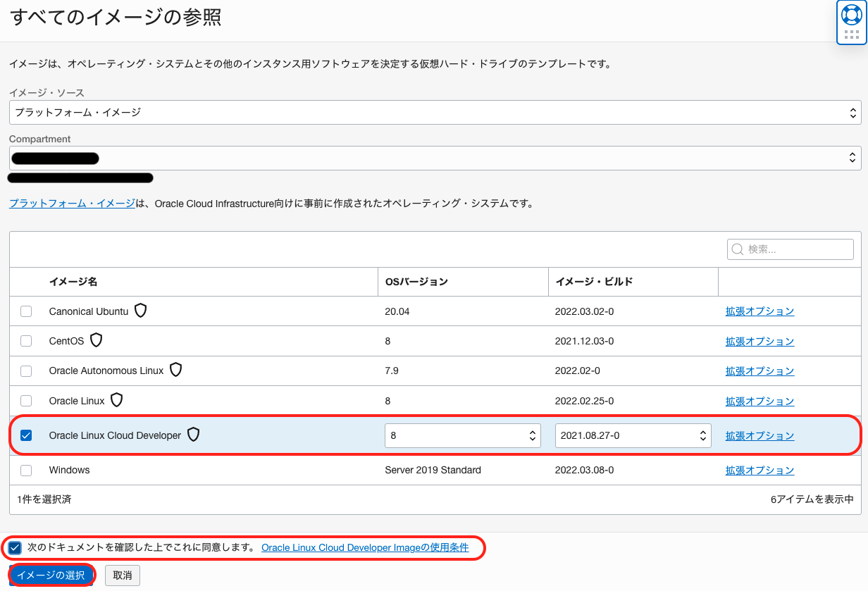Select the Canonical Ubuntu checkbox
The height and width of the screenshot is (591, 868).
[x=26, y=311]
